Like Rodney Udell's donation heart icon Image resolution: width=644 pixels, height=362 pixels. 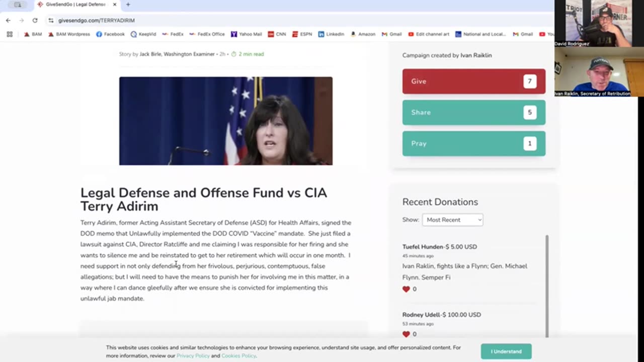click(406, 334)
